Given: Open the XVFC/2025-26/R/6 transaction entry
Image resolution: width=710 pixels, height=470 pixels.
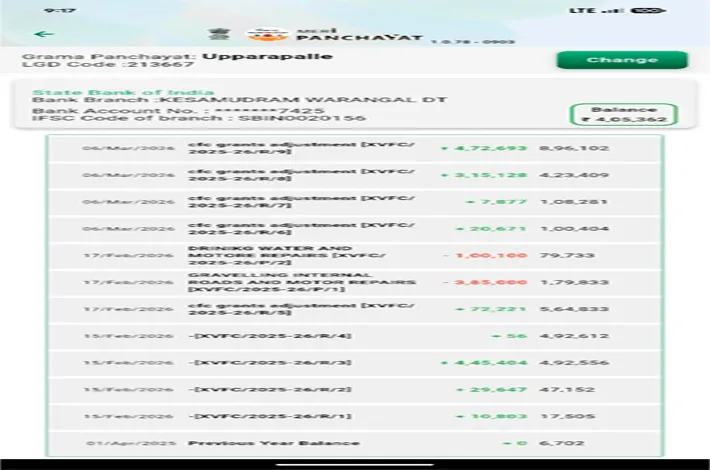Looking at the screenshot, I should (x=354, y=229).
